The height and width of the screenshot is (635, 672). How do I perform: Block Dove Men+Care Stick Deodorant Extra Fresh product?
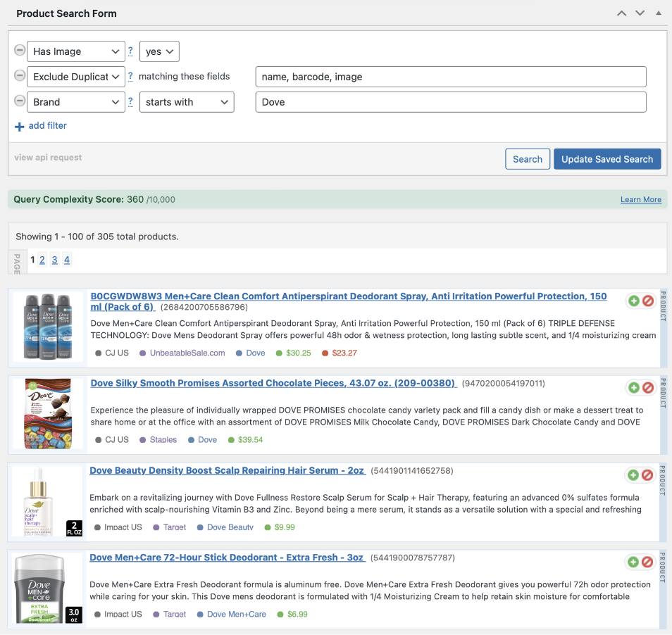(x=647, y=562)
